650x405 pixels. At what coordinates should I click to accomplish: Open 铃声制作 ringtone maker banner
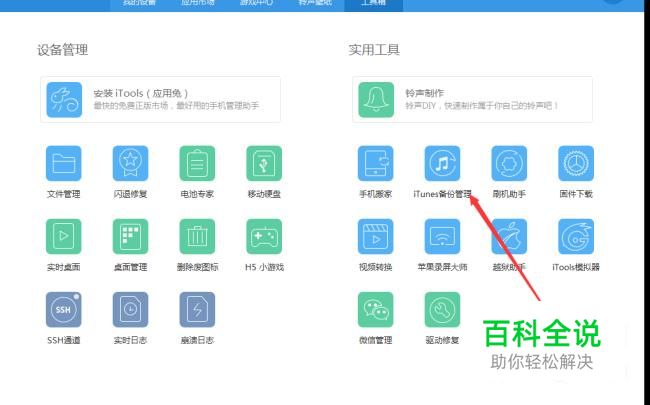[x=472, y=99]
